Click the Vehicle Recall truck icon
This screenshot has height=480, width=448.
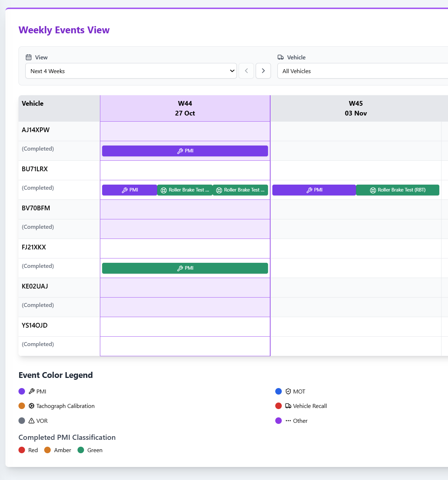point(288,406)
